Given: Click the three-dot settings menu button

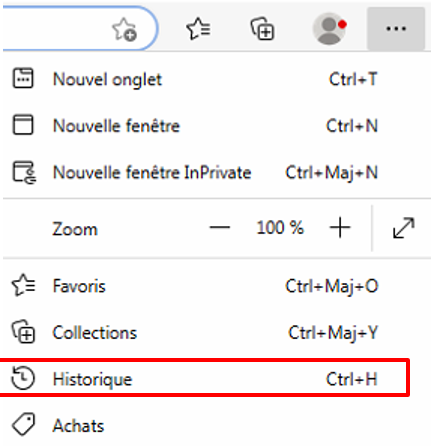Looking at the screenshot, I should tap(396, 29).
